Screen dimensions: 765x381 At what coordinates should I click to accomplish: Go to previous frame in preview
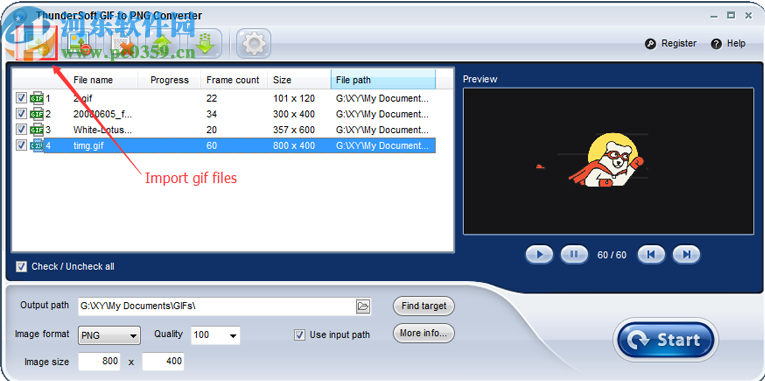651,254
